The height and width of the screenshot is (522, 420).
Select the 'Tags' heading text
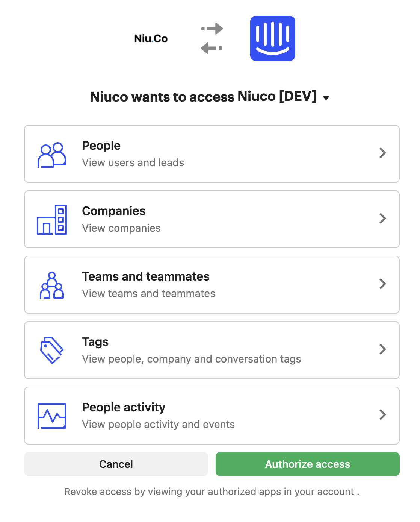(x=95, y=342)
